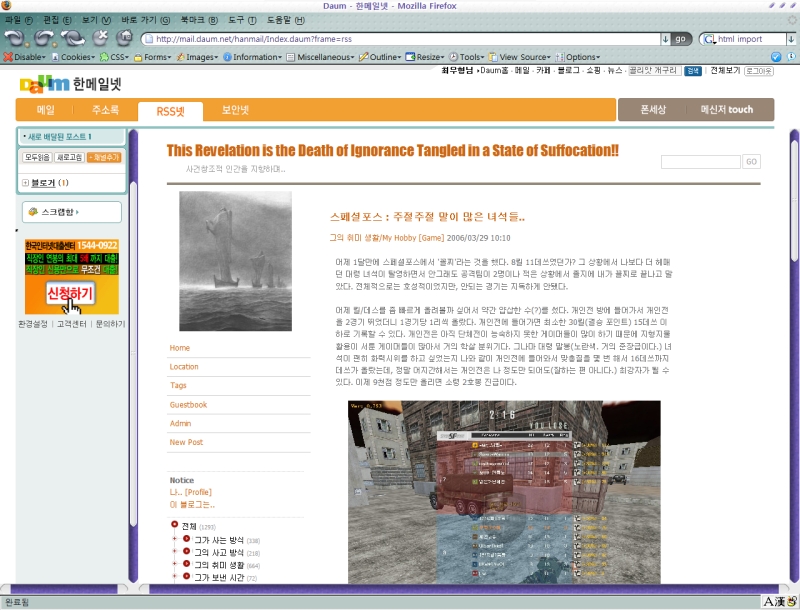The image size is (800, 610).
Task: Click the red bullet beside 그가 사는 방식
Action: click(186, 539)
